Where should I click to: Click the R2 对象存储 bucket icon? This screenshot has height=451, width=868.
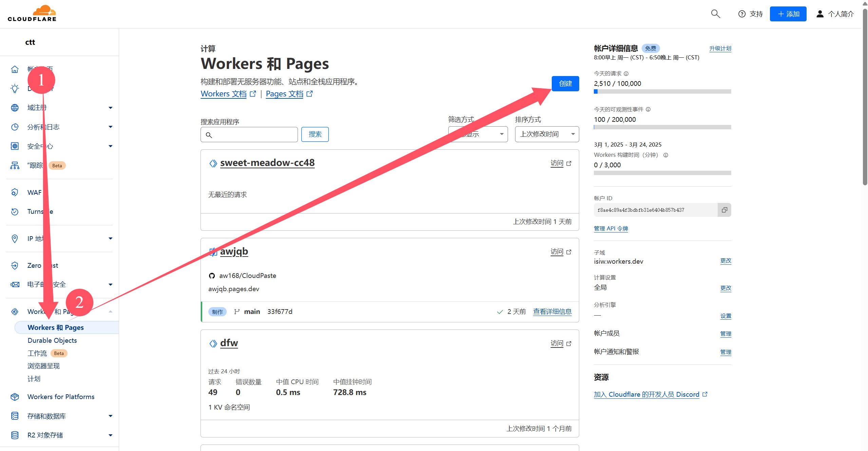click(15, 435)
